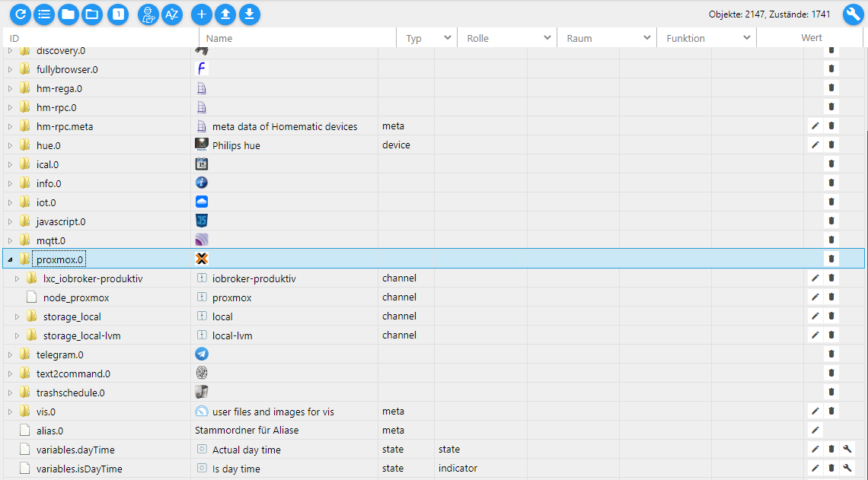Delete the telegram.0 object via trash icon
The height and width of the screenshot is (480, 868).
tap(831, 354)
